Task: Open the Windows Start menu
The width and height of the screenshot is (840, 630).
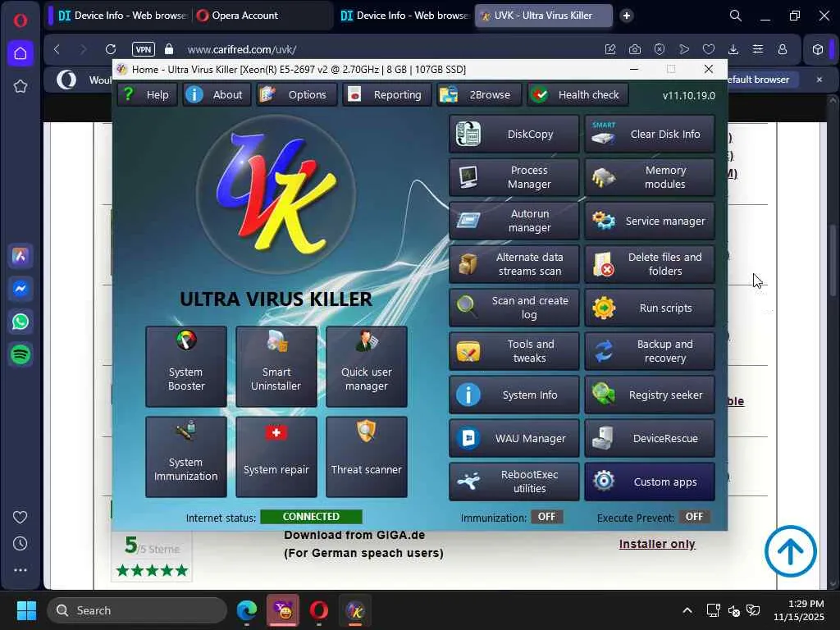Action: tap(26, 610)
